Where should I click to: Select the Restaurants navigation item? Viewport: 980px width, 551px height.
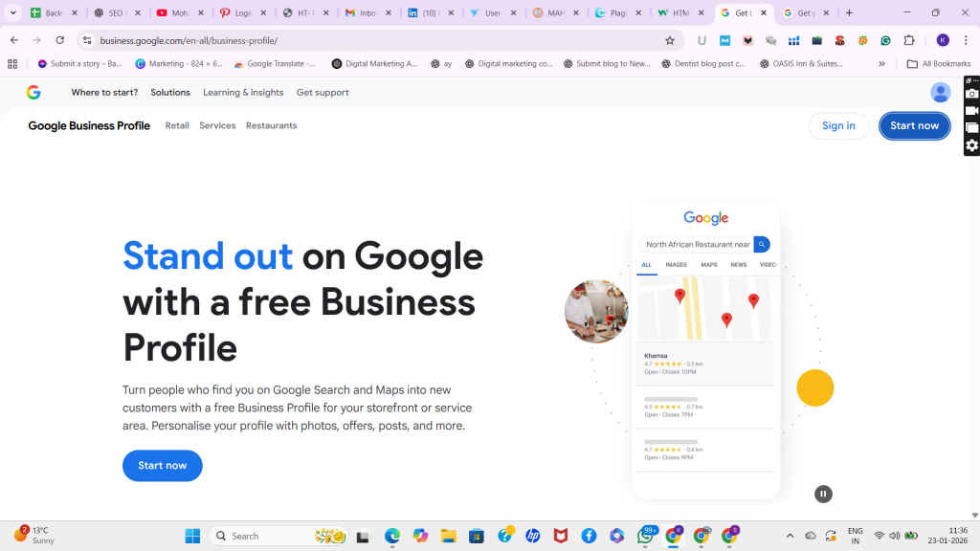(271, 125)
